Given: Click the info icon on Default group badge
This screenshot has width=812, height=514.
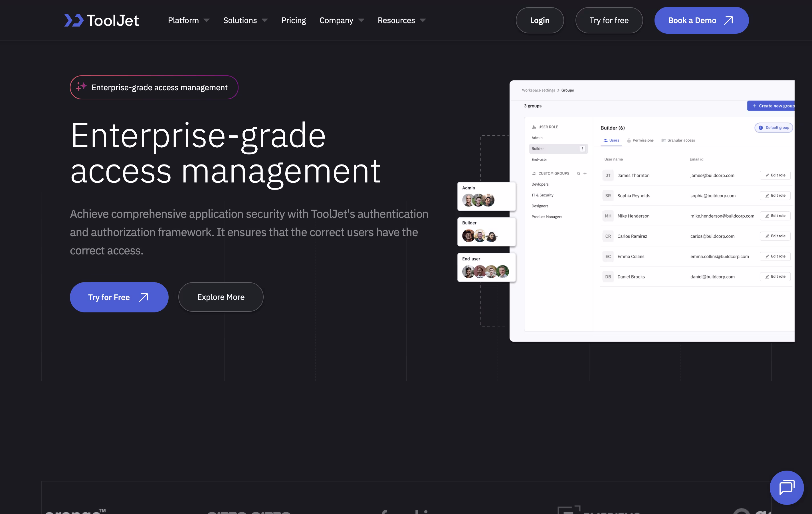Looking at the screenshot, I should [761, 128].
